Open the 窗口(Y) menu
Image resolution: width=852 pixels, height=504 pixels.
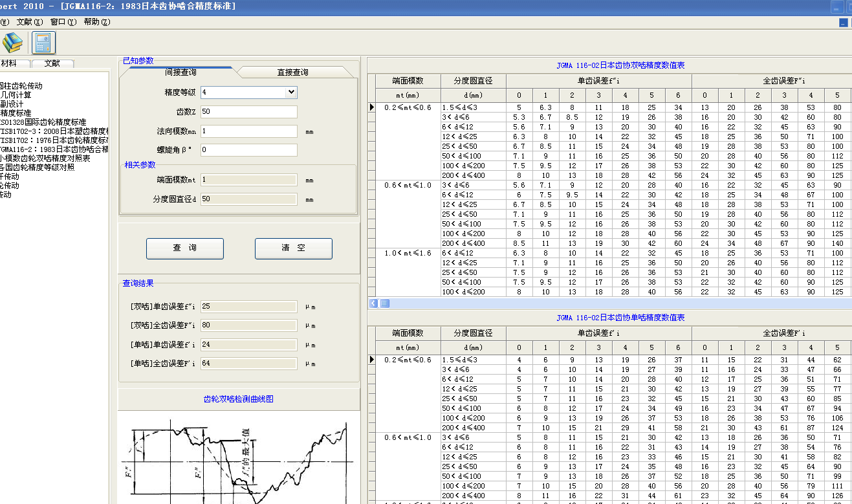[x=63, y=22]
